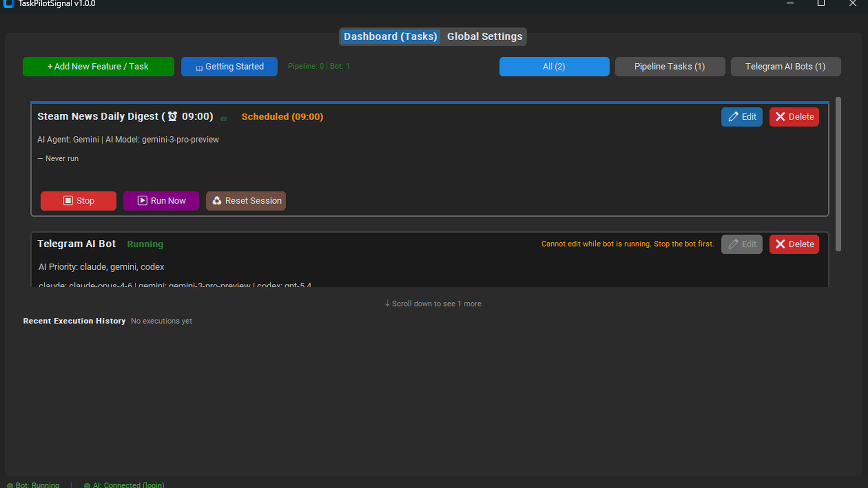Click the AI: Connected (login) status
This screenshot has width=868, height=488.
point(124,484)
